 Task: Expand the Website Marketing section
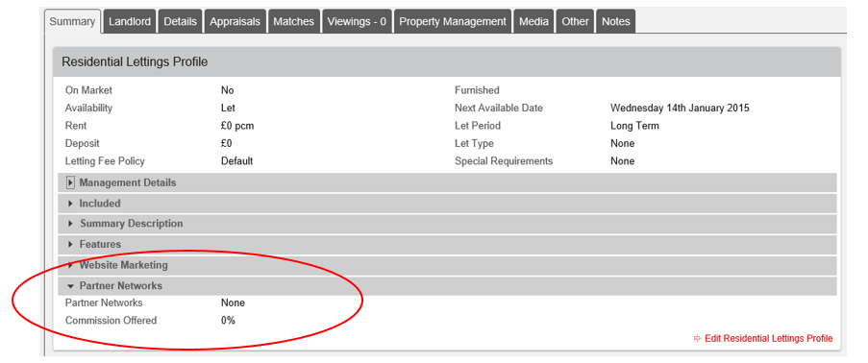click(x=447, y=265)
